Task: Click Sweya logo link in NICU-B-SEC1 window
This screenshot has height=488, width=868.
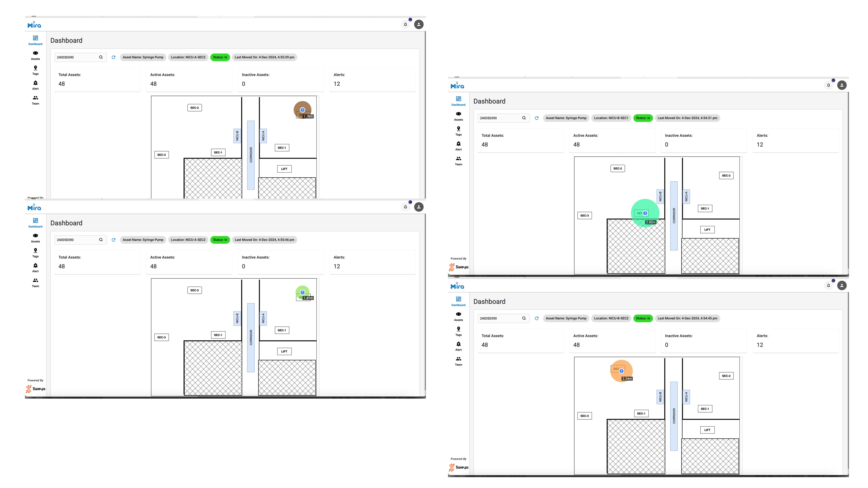Action: click(x=459, y=267)
